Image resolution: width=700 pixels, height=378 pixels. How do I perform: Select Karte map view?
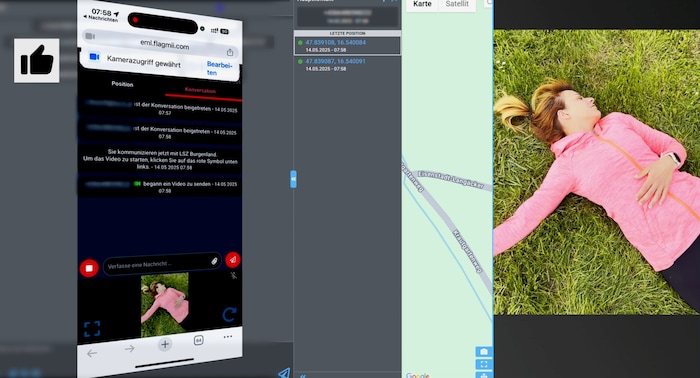(422, 4)
